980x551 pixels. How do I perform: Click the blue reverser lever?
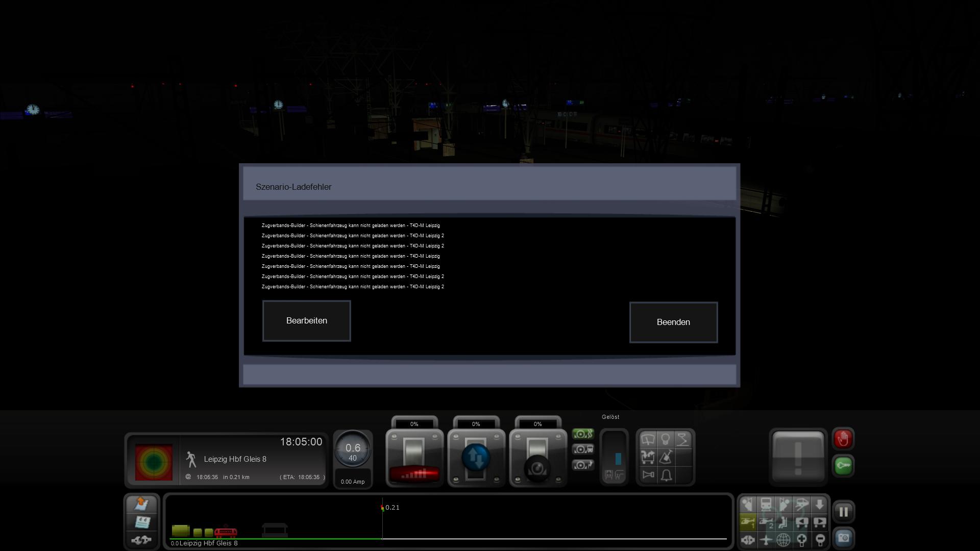point(476,458)
